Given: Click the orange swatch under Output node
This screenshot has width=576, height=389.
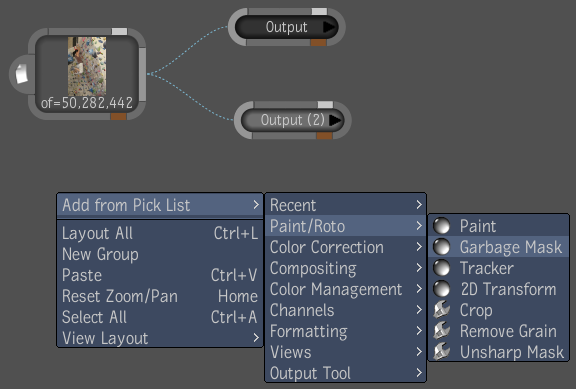Looking at the screenshot, I should click(318, 43).
